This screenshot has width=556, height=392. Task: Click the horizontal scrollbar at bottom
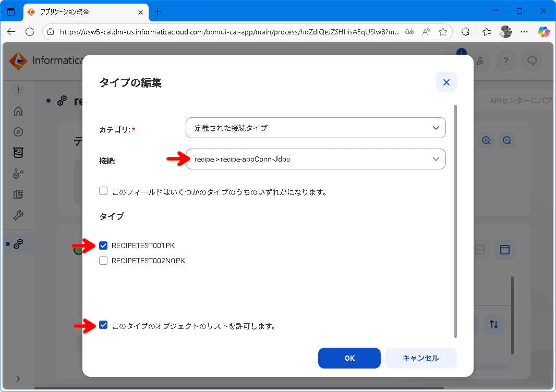pos(239,388)
